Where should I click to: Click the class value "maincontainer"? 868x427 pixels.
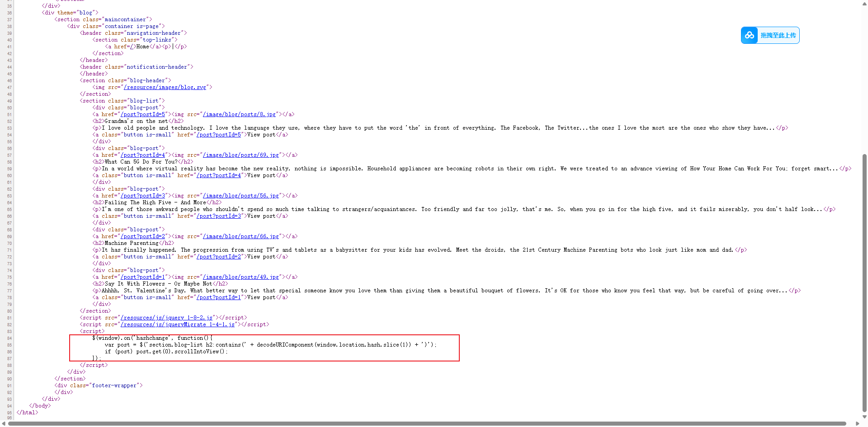pos(125,19)
